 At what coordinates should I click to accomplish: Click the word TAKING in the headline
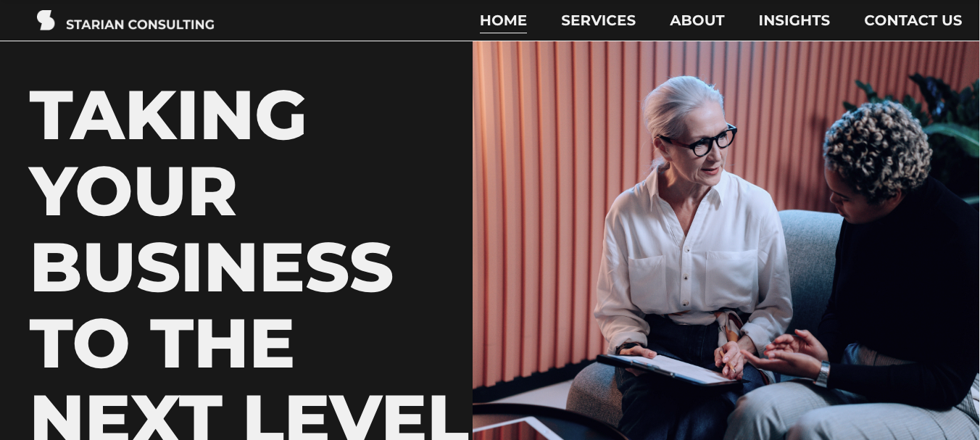pyautogui.click(x=168, y=115)
